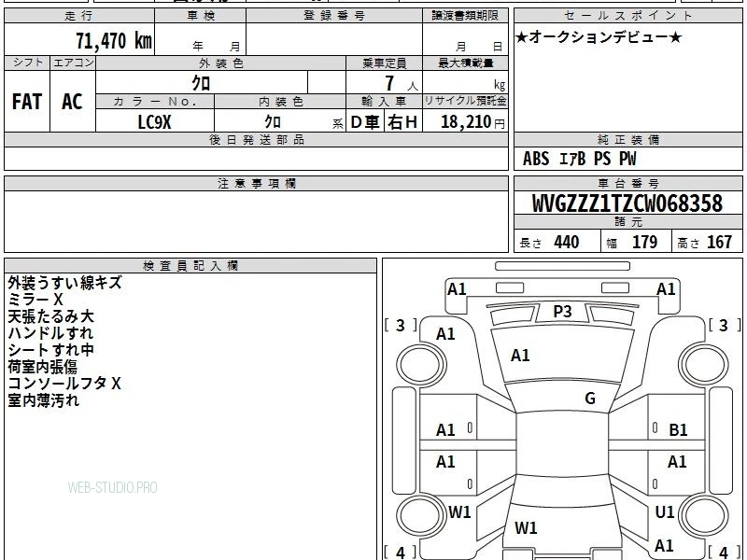The height and width of the screenshot is (560, 747).
Task: Select the 走行 column header
Action: pyautogui.click(x=79, y=16)
